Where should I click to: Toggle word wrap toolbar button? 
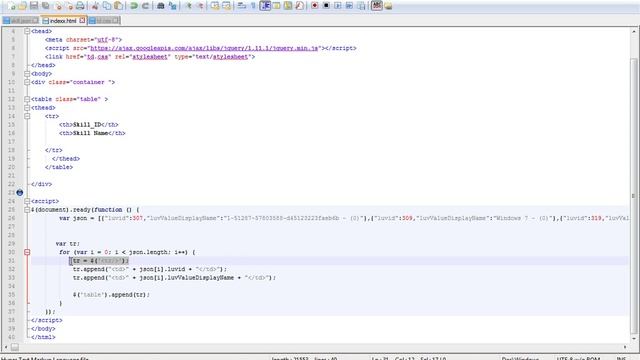[242, 6]
